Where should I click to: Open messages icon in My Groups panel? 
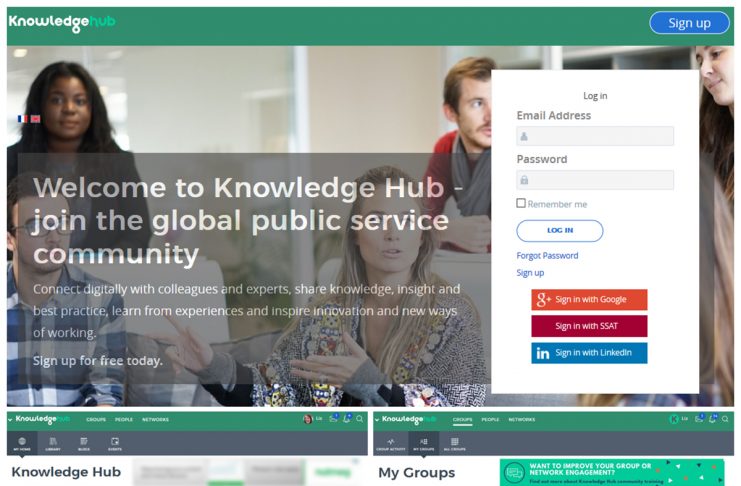[700, 418]
